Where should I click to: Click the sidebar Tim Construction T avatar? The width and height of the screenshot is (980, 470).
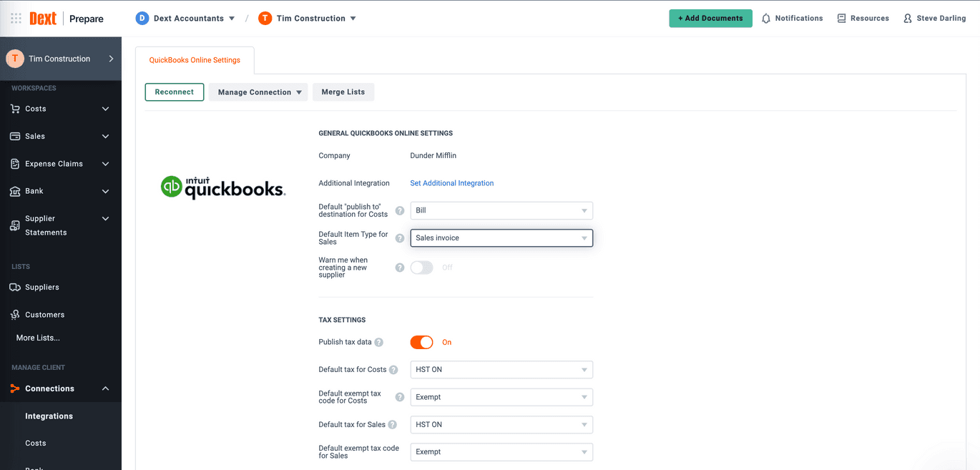click(x=15, y=59)
